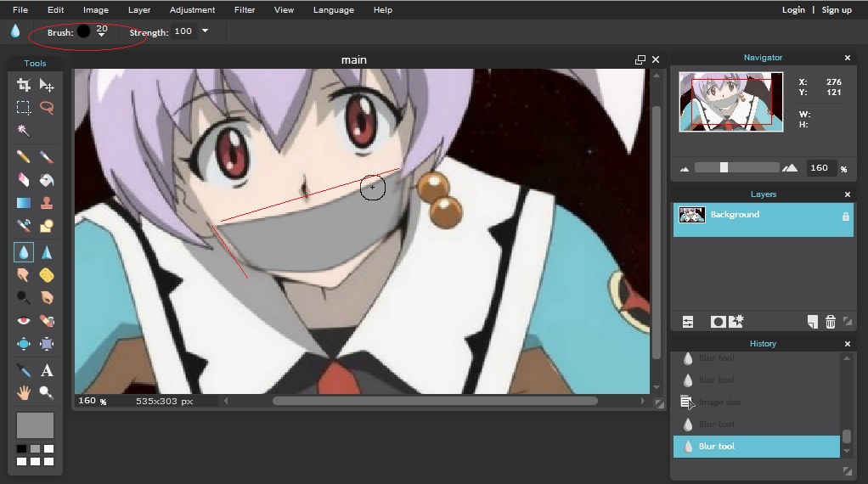Open the Adjustment menu
This screenshot has width=868, height=484.
(x=192, y=9)
